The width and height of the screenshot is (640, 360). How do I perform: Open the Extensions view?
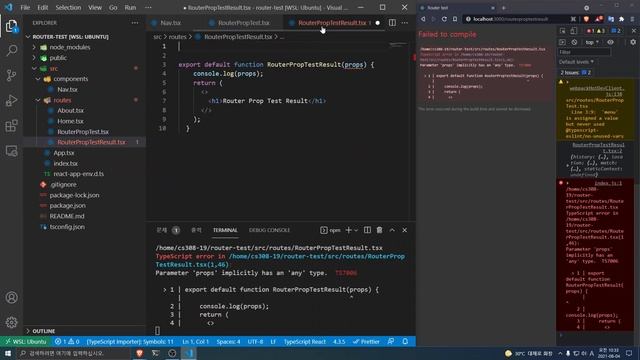click(x=11, y=125)
